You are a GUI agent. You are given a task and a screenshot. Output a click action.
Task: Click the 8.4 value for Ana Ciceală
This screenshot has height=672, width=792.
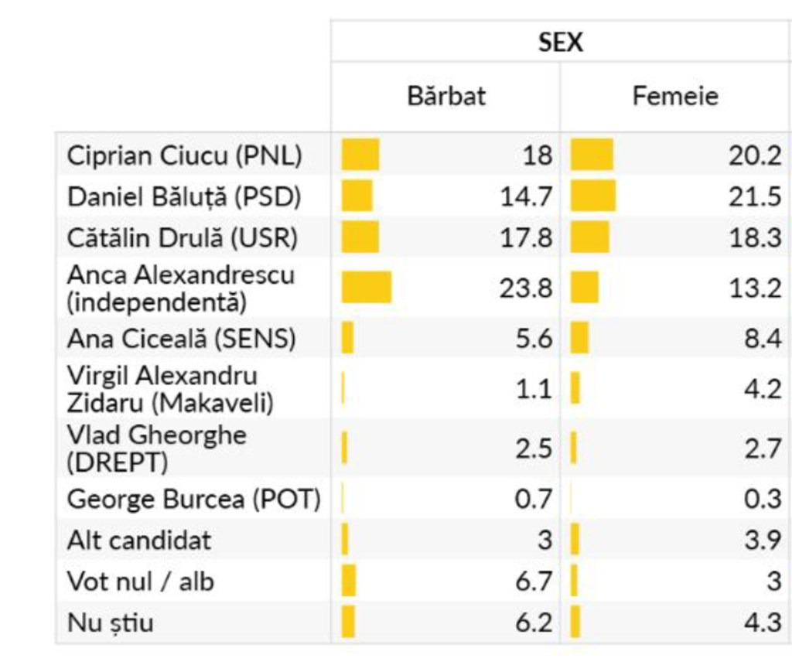[763, 339]
